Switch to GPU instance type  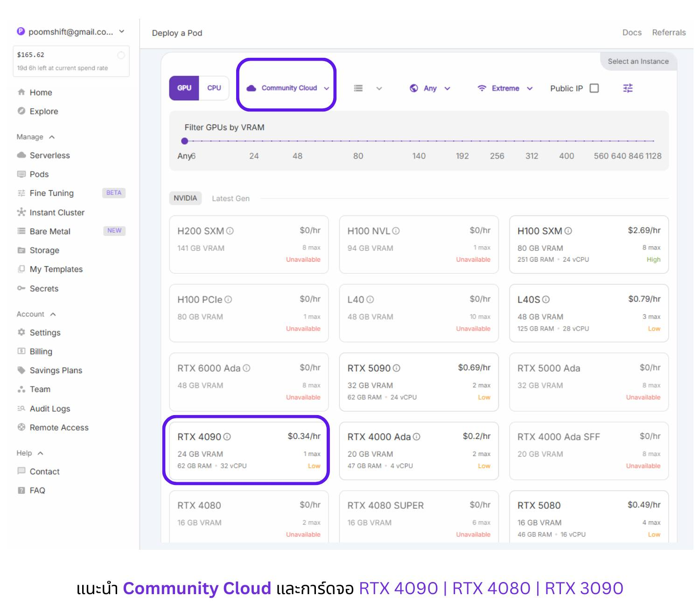tap(184, 88)
